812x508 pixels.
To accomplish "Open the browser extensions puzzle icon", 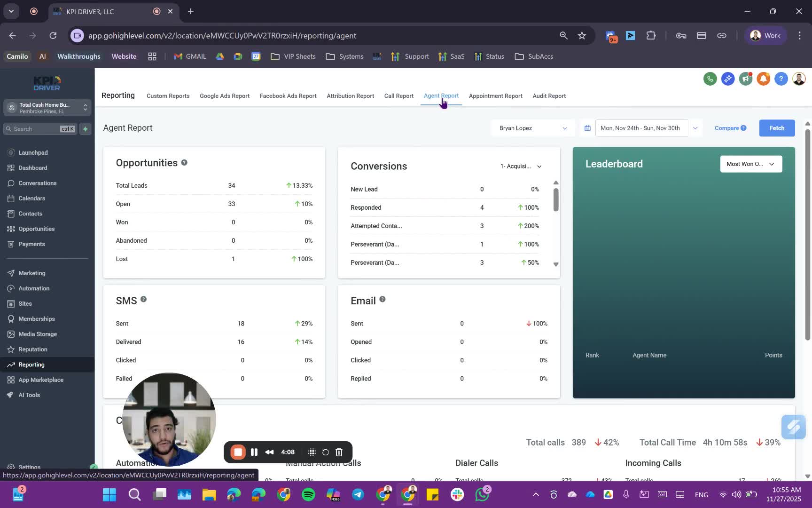I will pyautogui.click(x=651, y=36).
